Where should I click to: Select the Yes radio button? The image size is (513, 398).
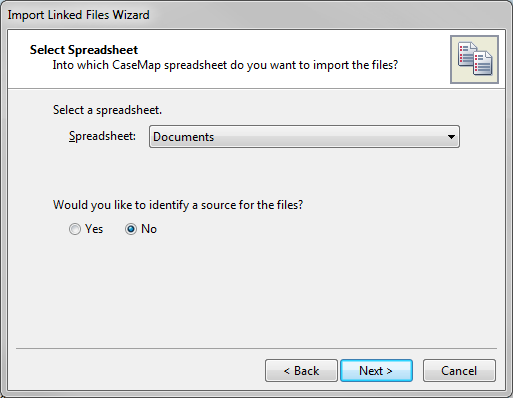click(x=75, y=229)
